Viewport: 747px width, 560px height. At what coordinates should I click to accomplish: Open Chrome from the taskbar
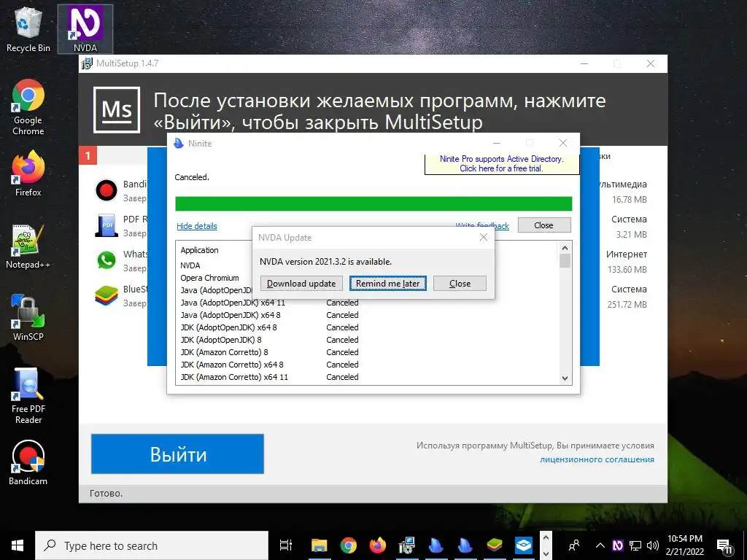click(348, 545)
